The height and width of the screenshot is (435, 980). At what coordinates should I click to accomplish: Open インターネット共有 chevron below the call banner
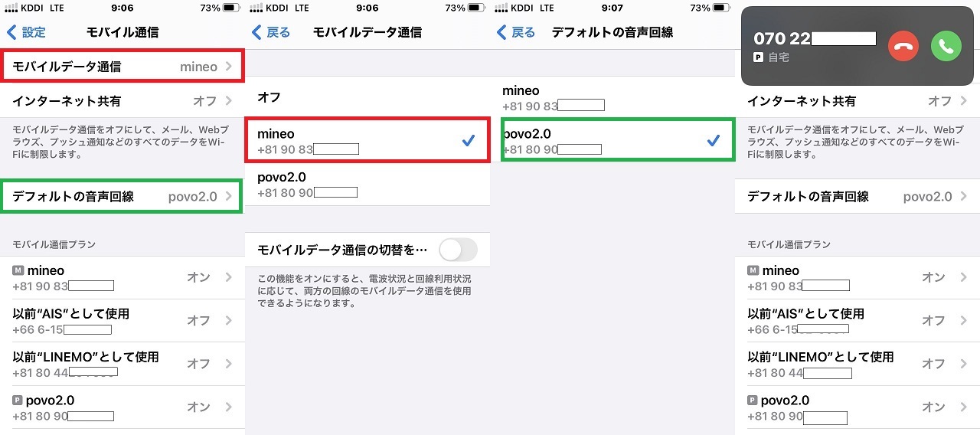(x=964, y=101)
